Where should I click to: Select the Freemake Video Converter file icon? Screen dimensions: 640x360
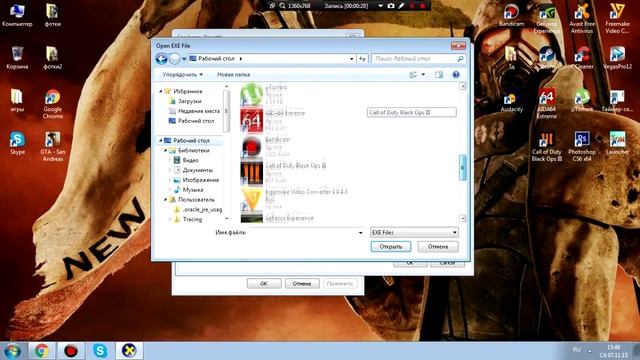pos(251,199)
